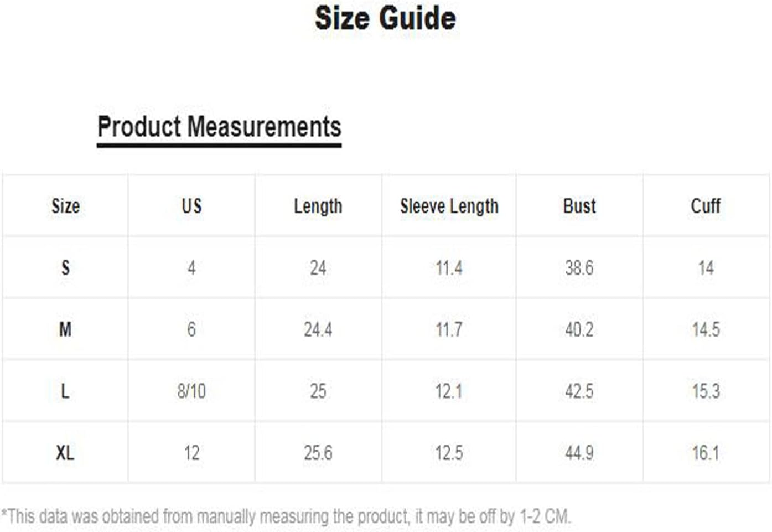Viewport: 772px width, 532px height.
Task: Click the 8/10 US size cell
Action: point(191,391)
